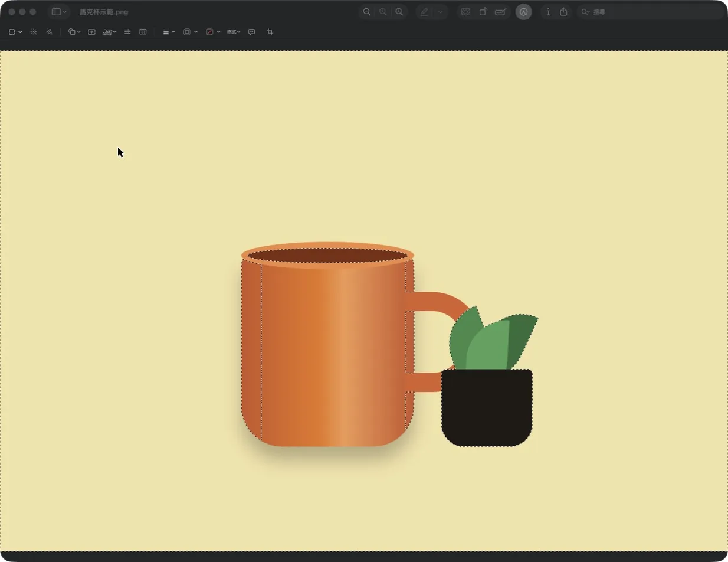The height and width of the screenshot is (562, 728).
Task: Open the Adjust Color sliders tool
Action: [x=127, y=32]
